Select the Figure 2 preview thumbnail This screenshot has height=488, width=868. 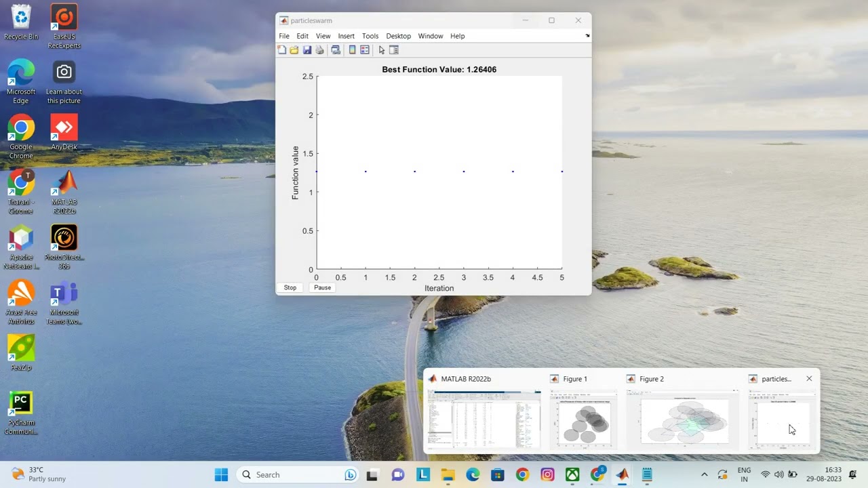[x=684, y=419]
